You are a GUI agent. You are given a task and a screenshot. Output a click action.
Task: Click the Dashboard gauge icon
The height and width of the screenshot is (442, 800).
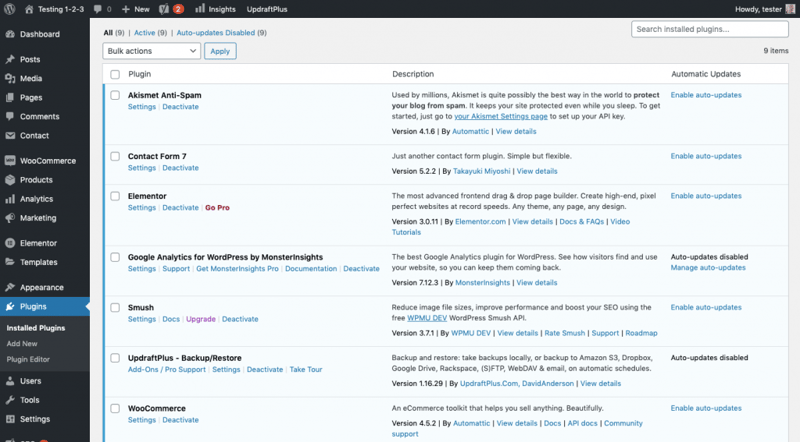tap(10, 34)
